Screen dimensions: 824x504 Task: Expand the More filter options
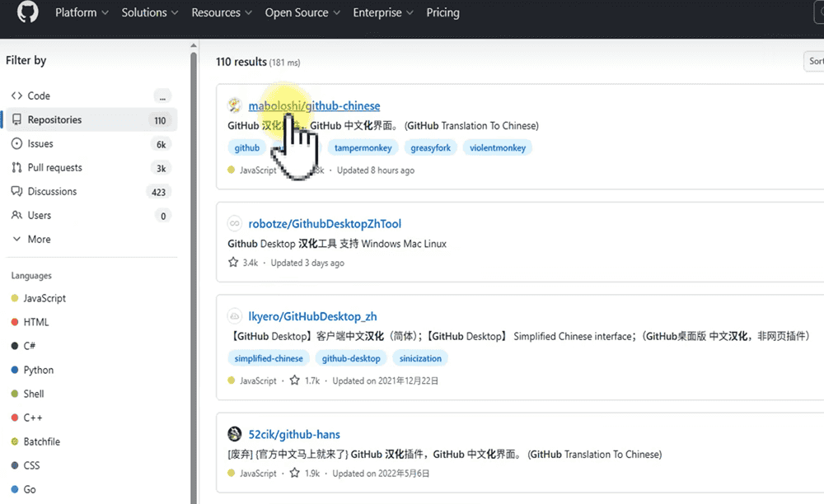click(39, 239)
